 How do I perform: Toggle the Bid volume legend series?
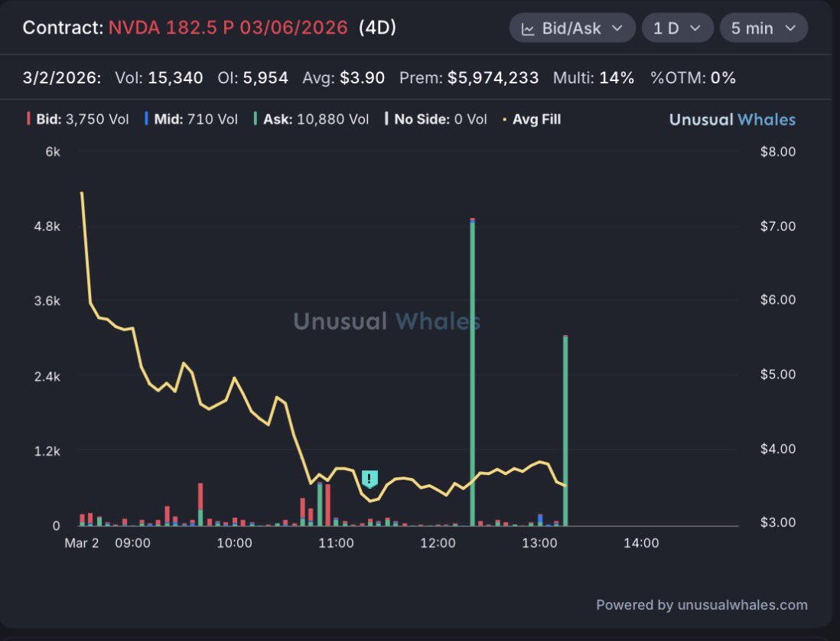pyautogui.click(x=78, y=119)
